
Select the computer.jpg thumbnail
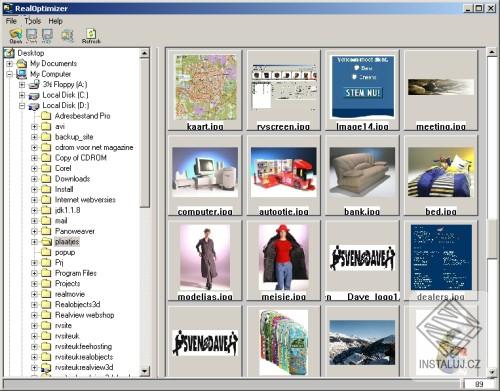[205, 172]
